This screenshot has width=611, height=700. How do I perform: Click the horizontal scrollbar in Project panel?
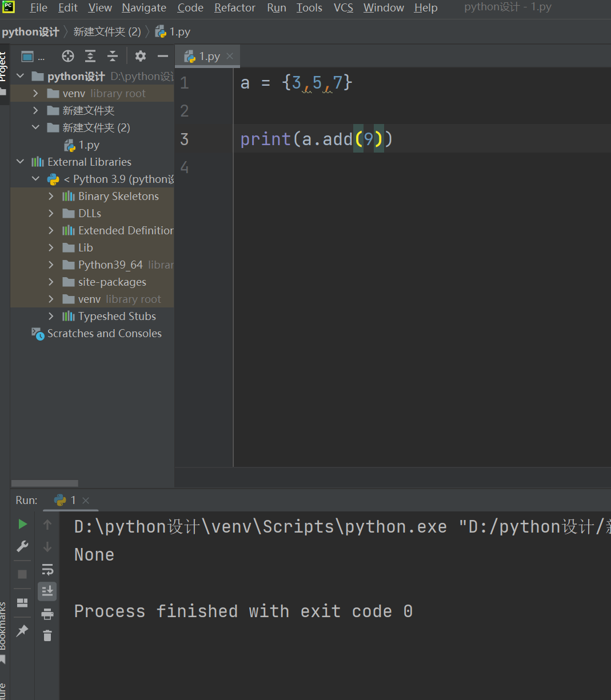pyautogui.click(x=45, y=483)
